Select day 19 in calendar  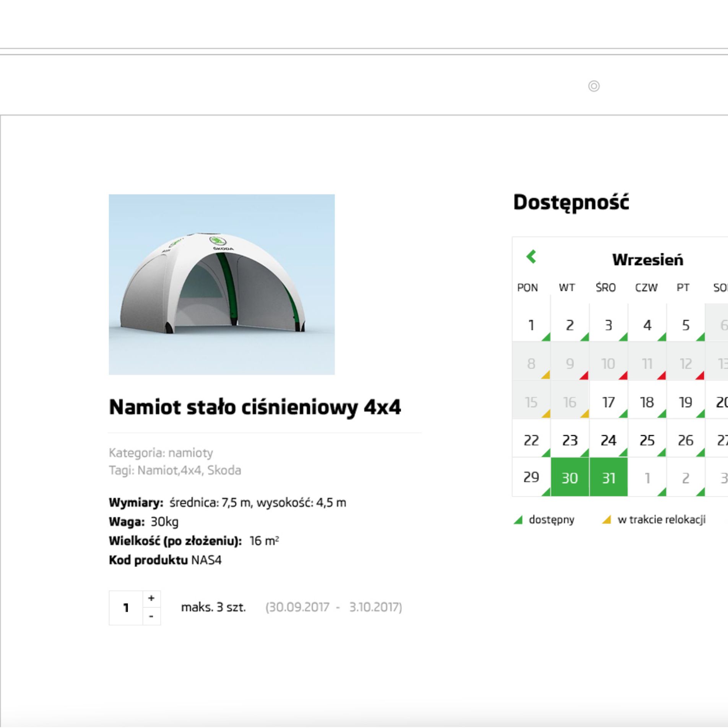coord(686,400)
